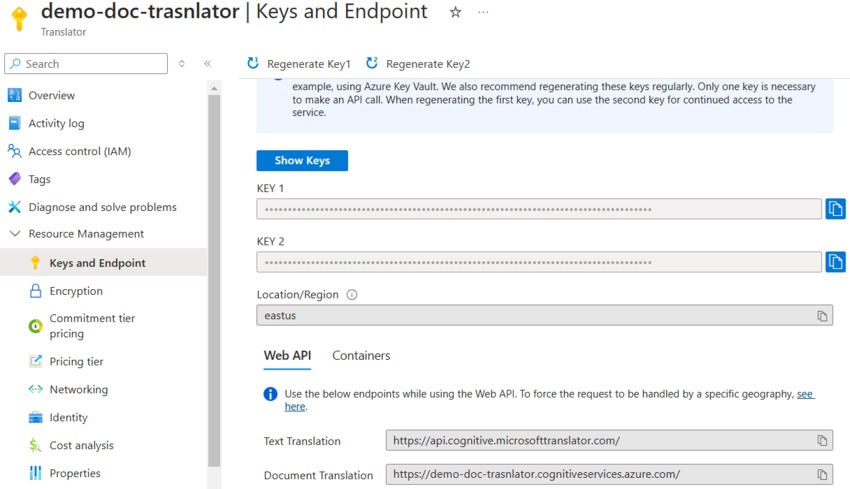Open the more options ellipsis in title
Screen dimensions: 850x489
[484, 13]
